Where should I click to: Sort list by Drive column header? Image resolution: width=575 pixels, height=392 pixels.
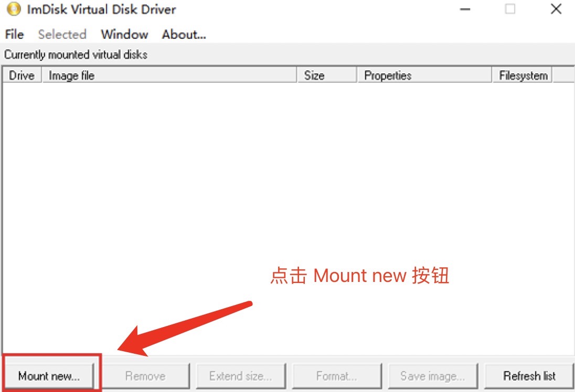point(22,75)
